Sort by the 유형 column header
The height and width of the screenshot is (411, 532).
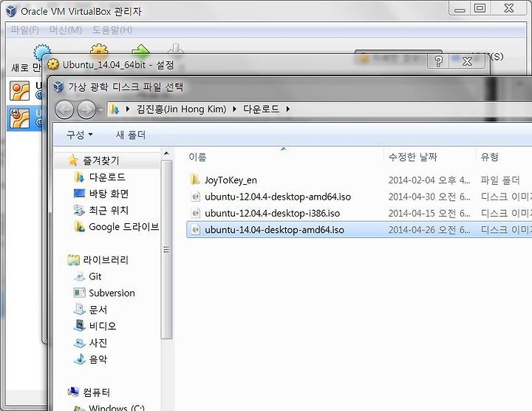pos(490,157)
